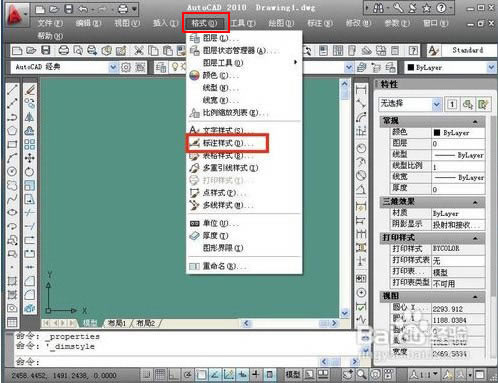Screen dimensions: 498x383
Task: Toggle Snap Mode in status bar
Action: tap(147, 375)
